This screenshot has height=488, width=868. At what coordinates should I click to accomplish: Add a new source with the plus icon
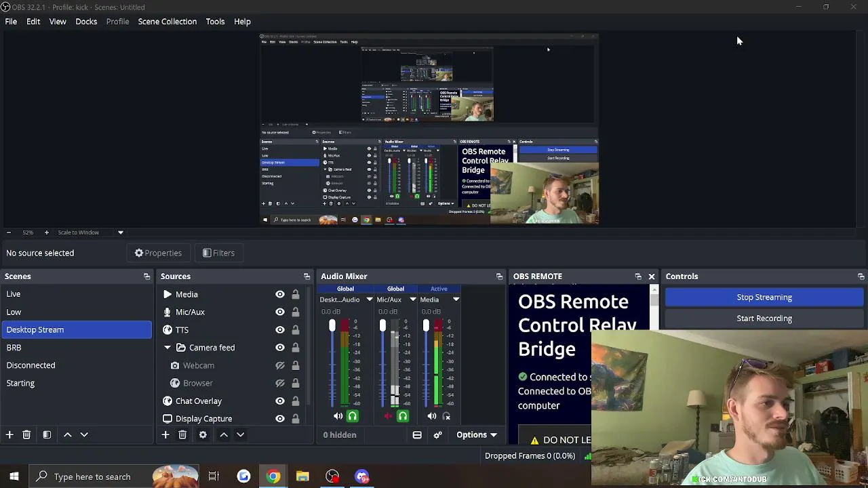165,434
